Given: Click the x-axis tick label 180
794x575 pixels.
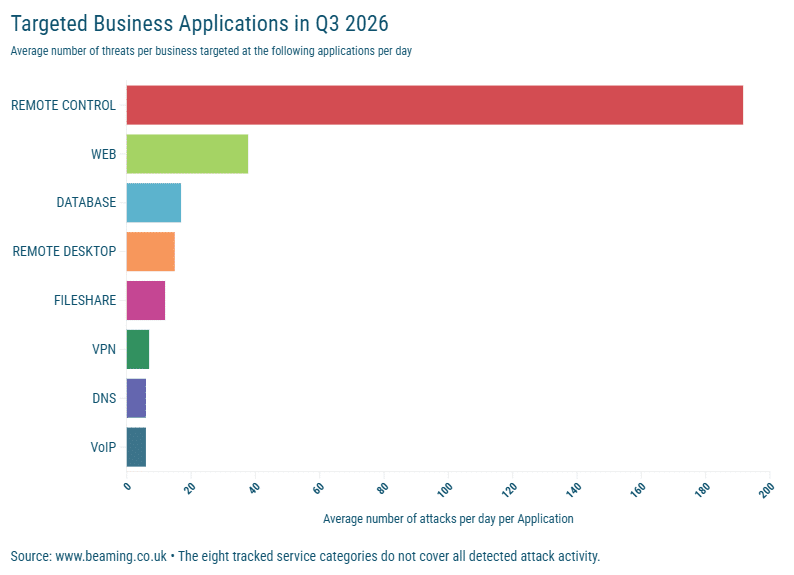Looking at the screenshot, I should pos(702,489).
